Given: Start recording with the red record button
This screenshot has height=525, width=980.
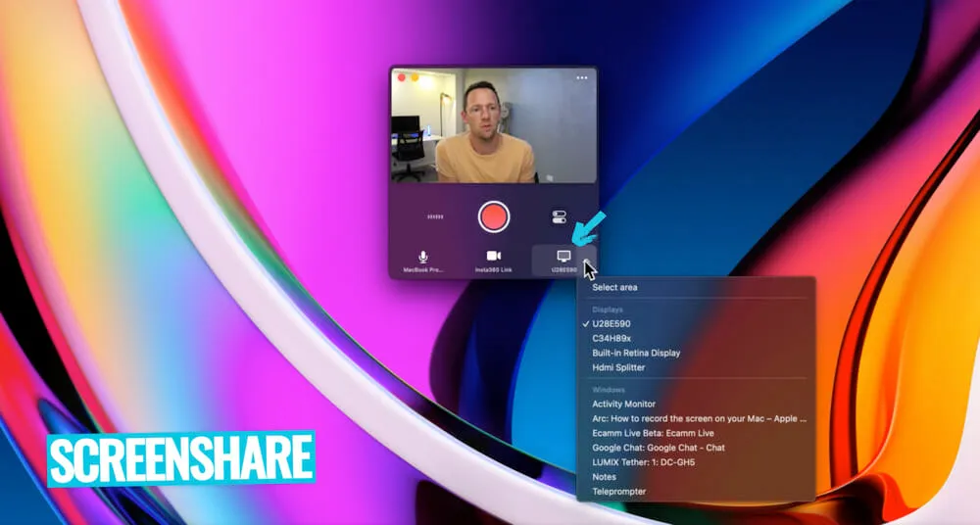Looking at the screenshot, I should [494, 215].
